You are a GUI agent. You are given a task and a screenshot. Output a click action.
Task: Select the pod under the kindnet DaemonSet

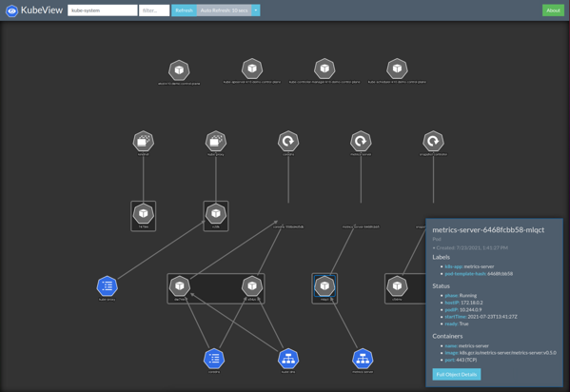tap(144, 213)
